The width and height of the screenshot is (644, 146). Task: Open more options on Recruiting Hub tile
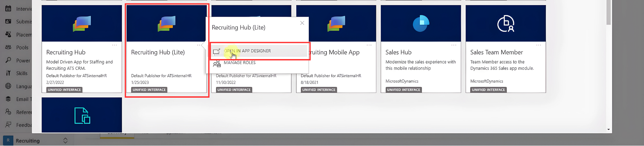tap(114, 45)
